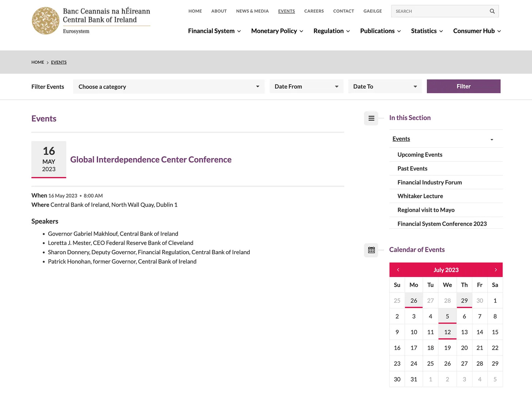Open Financial System Conference 2023
Image resolution: width=532 pixels, height=402 pixels.
(442, 224)
